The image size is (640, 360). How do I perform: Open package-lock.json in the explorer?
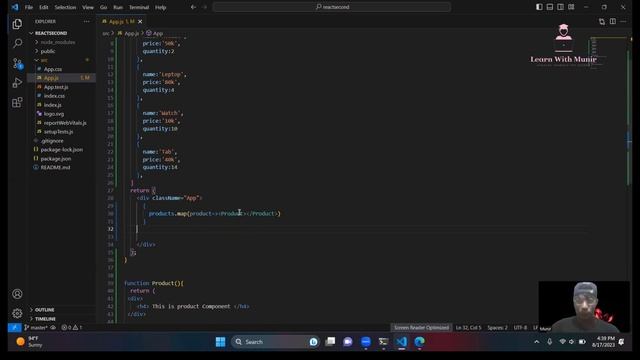click(x=62, y=150)
